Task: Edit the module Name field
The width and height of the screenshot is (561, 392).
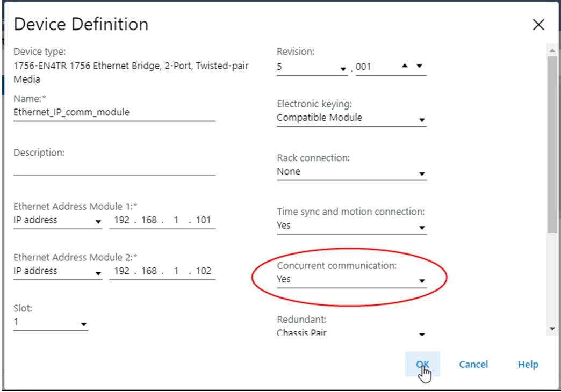Action: [113, 112]
